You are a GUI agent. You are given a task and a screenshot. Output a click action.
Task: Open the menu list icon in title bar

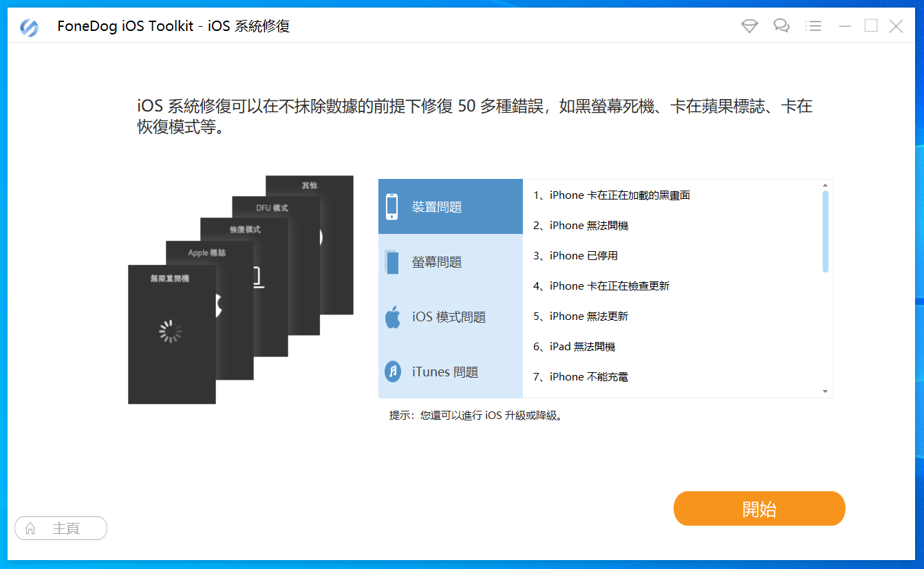813,26
